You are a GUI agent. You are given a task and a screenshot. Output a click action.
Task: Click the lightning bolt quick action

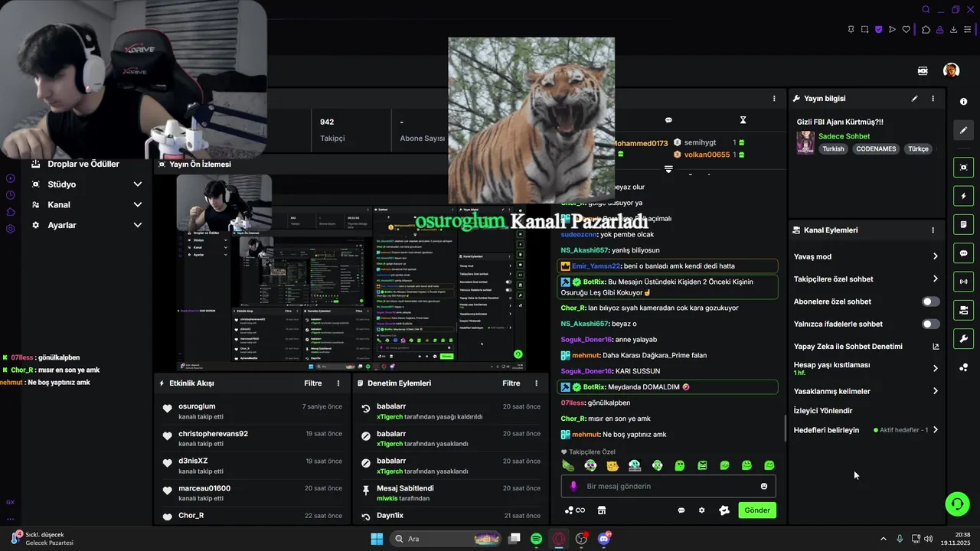coord(963,196)
